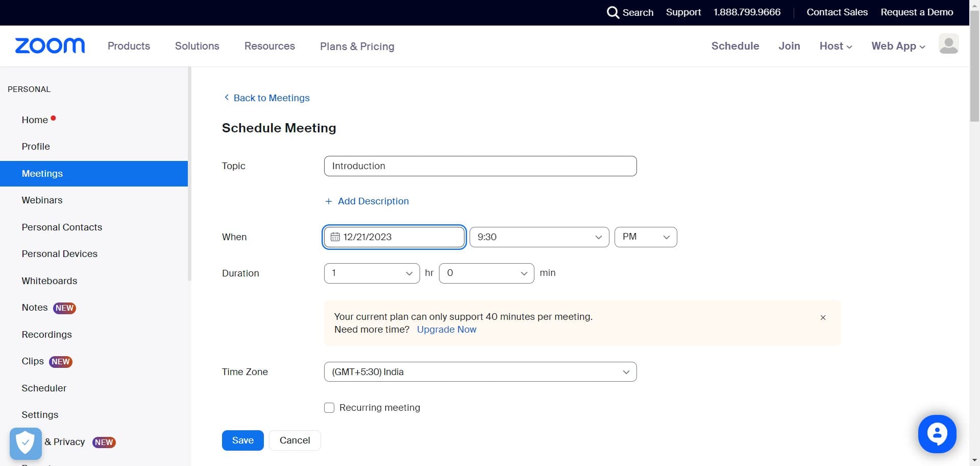Enable the Recurring meeting checkbox

[329, 407]
